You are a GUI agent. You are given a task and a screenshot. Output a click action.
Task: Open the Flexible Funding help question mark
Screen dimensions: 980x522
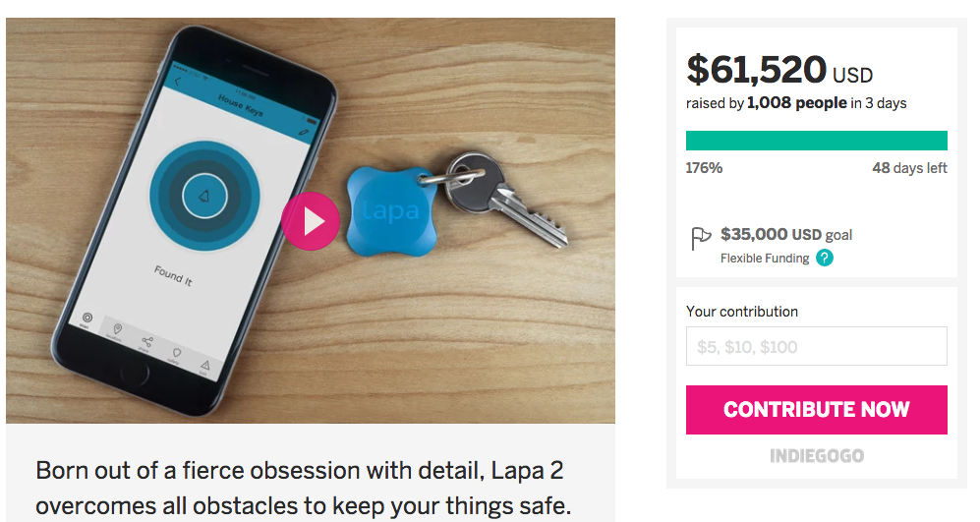(825, 258)
